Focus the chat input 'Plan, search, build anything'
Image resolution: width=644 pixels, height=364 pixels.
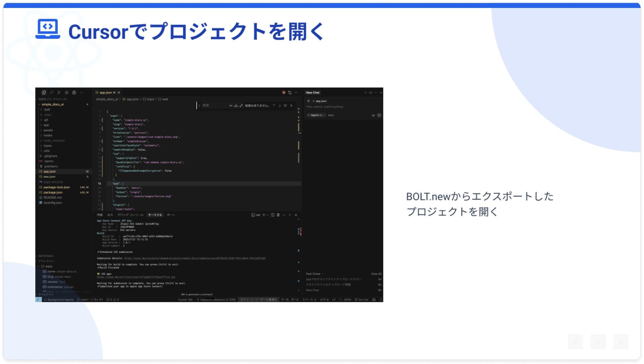pyautogui.click(x=343, y=107)
